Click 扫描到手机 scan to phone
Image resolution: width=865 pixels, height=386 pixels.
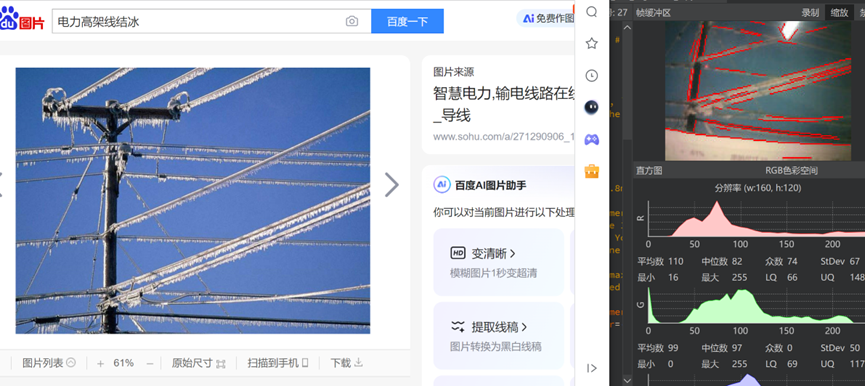click(x=277, y=363)
